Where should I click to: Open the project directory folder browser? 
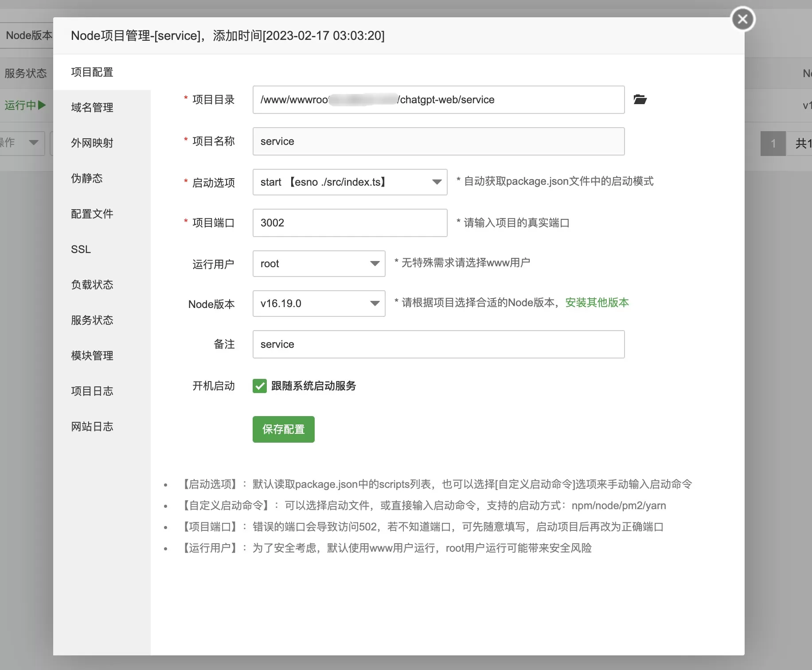641,100
